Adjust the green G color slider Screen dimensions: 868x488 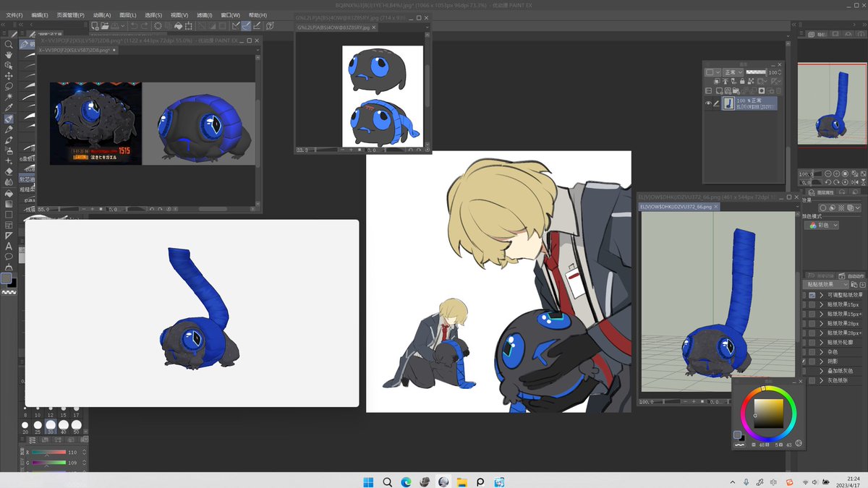(48, 463)
